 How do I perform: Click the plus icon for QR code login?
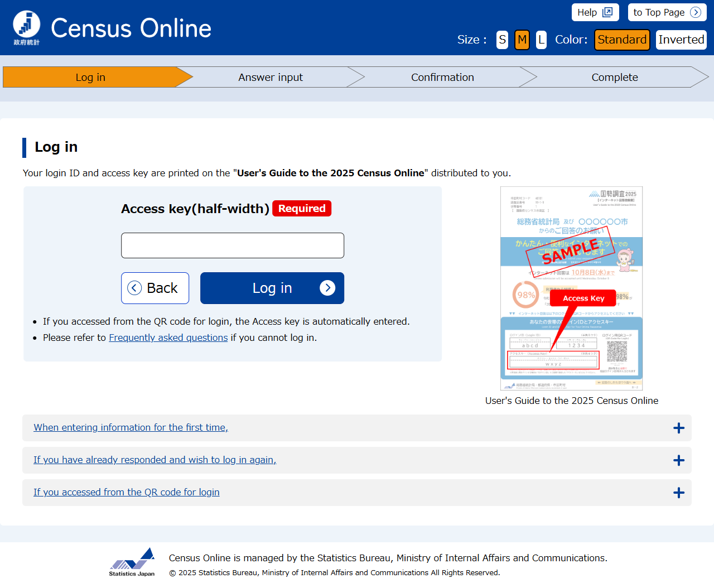[678, 493]
